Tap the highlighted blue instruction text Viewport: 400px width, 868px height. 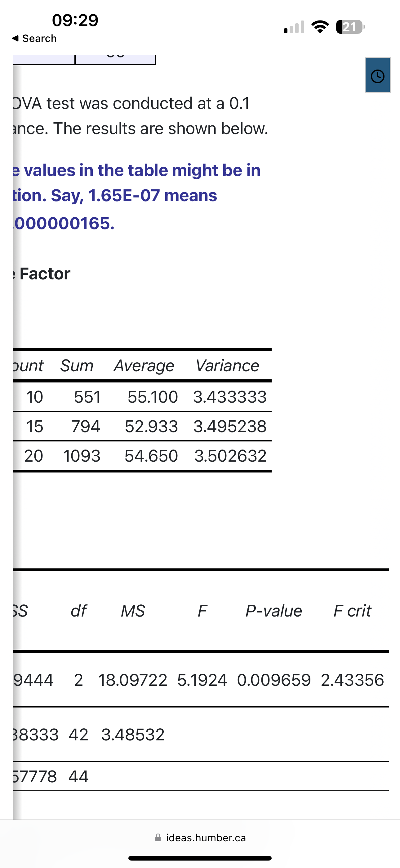(x=135, y=196)
